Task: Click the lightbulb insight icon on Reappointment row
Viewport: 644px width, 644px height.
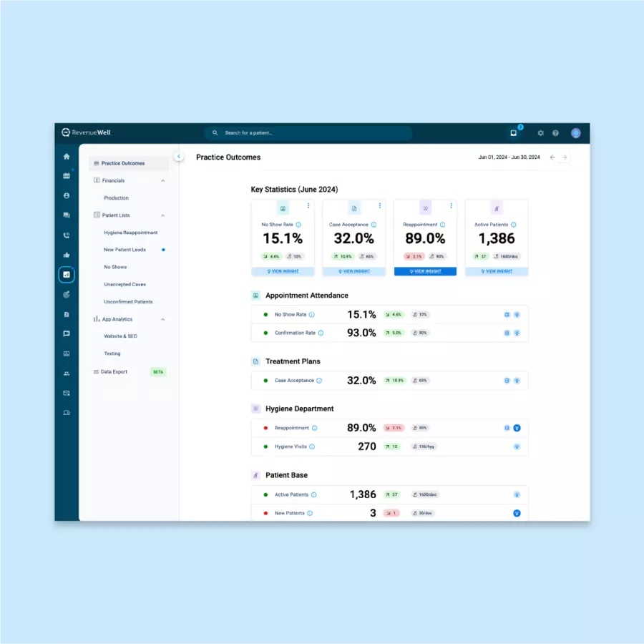Action: click(517, 428)
